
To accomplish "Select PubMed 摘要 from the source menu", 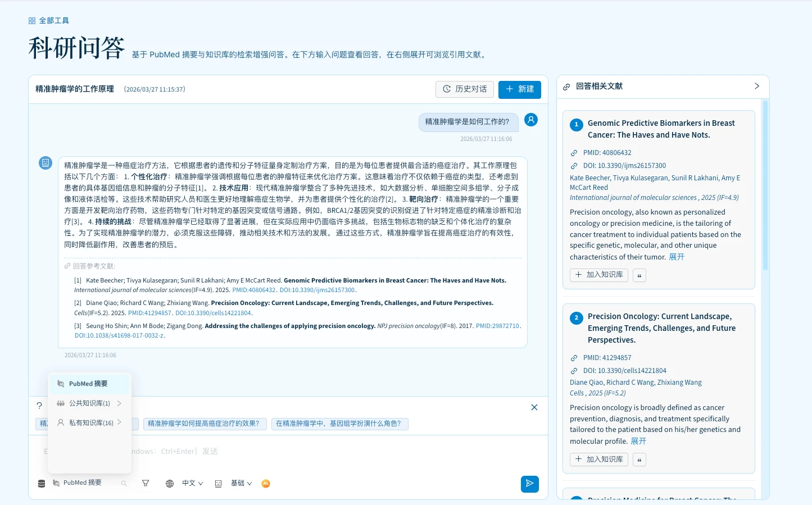I will (x=87, y=384).
